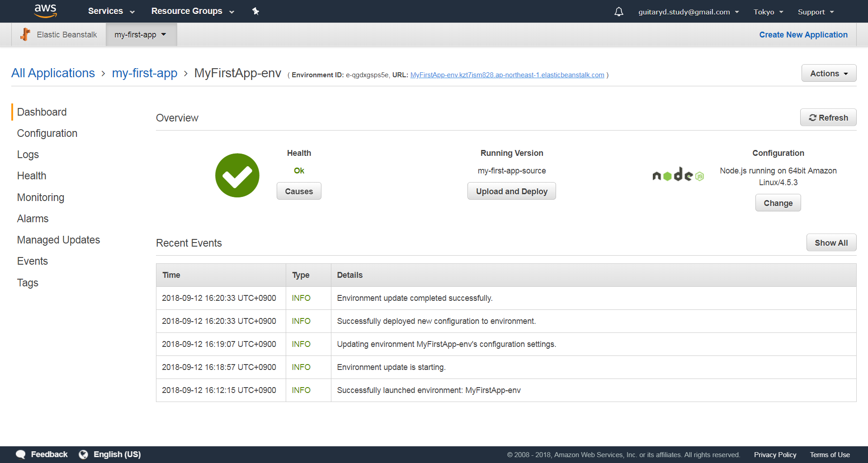Click the Feedback speech bubble icon
Viewport: 868px width, 463px height.
[x=21, y=454]
